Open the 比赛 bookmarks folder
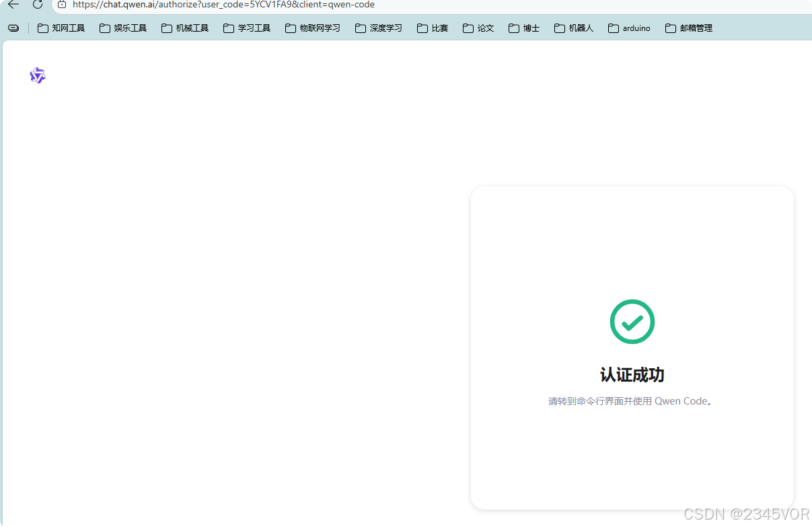812x527 pixels. (432, 28)
